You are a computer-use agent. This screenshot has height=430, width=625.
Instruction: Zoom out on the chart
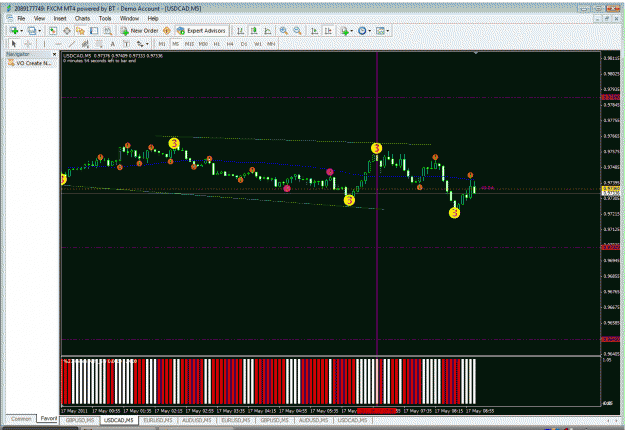click(x=297, y=31)
